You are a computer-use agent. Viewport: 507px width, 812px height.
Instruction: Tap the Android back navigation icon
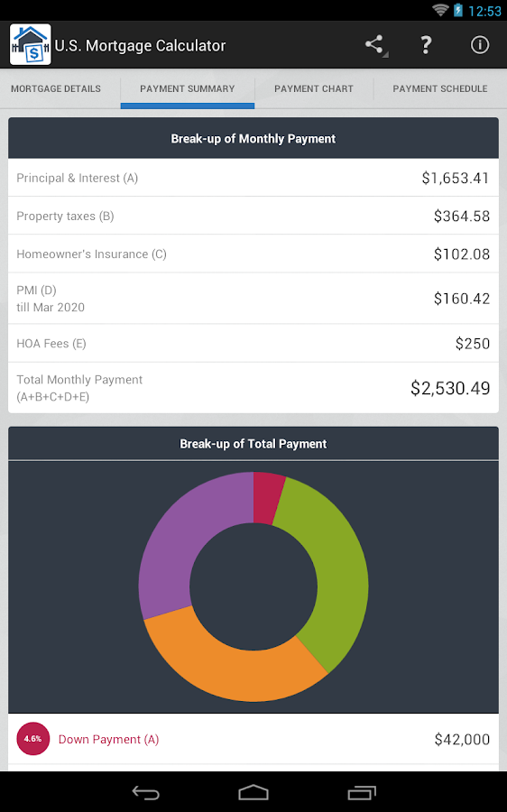click(x=145, y=792)
